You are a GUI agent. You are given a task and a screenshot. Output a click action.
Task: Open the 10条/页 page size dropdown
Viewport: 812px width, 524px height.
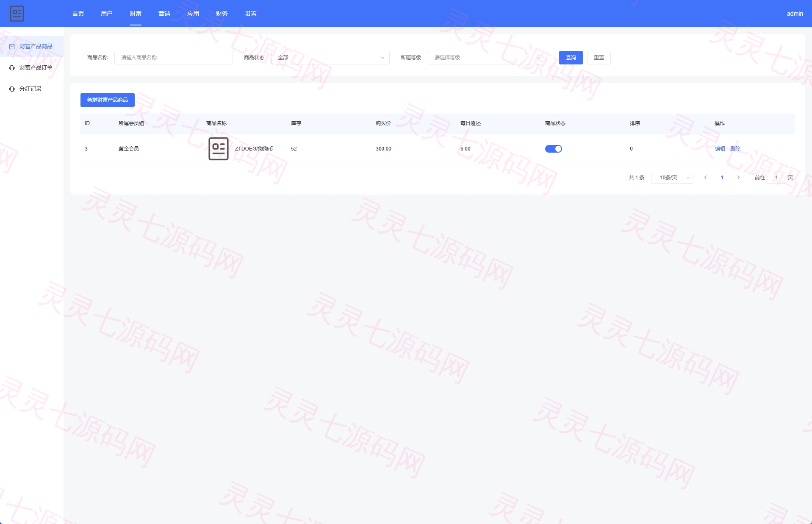point(672,178)
